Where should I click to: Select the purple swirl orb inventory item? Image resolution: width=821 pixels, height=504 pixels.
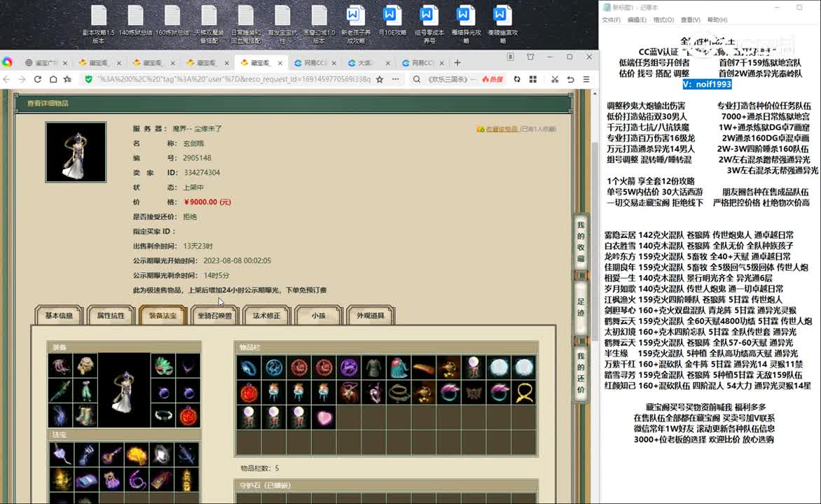(x=350, y=367)
